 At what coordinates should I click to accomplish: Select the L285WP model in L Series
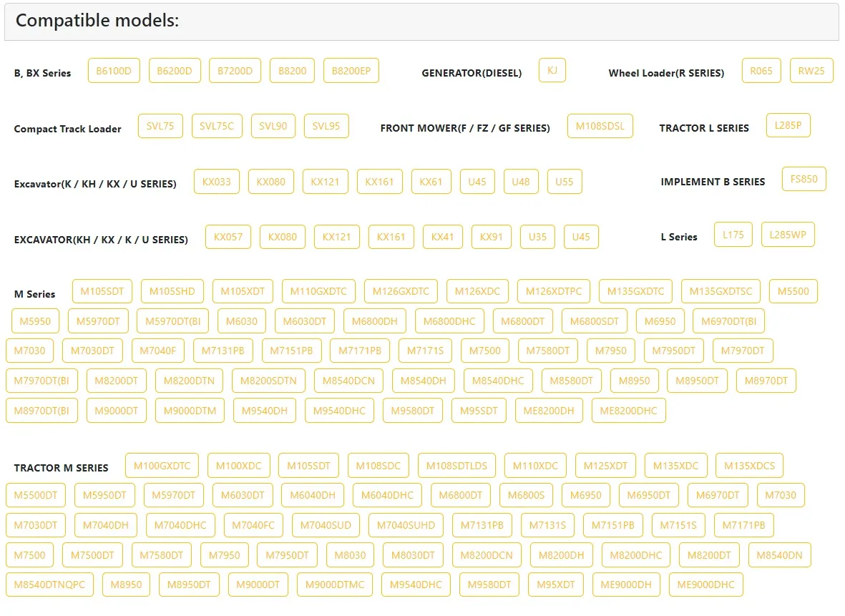point(787,234)
